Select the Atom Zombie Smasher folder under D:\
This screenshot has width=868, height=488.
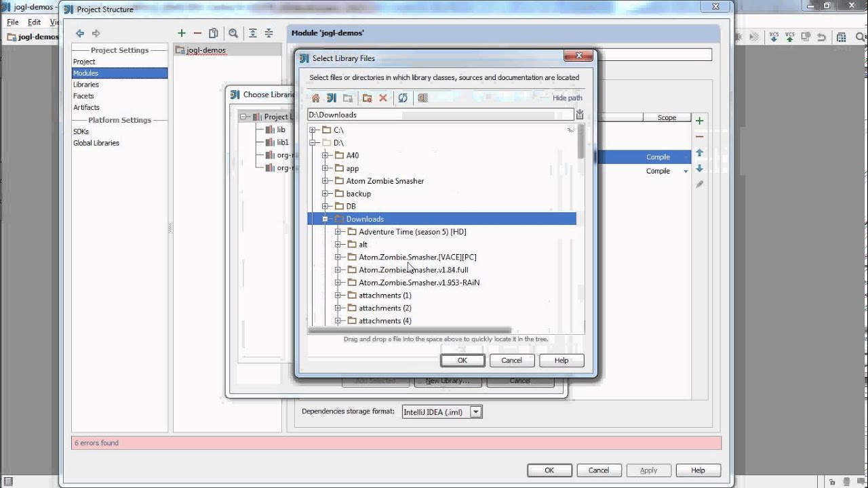point(385,181)
